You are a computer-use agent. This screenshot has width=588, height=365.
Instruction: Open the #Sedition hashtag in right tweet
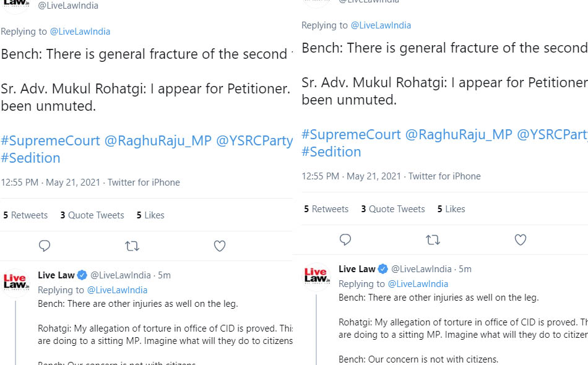[x=332, y=152]
